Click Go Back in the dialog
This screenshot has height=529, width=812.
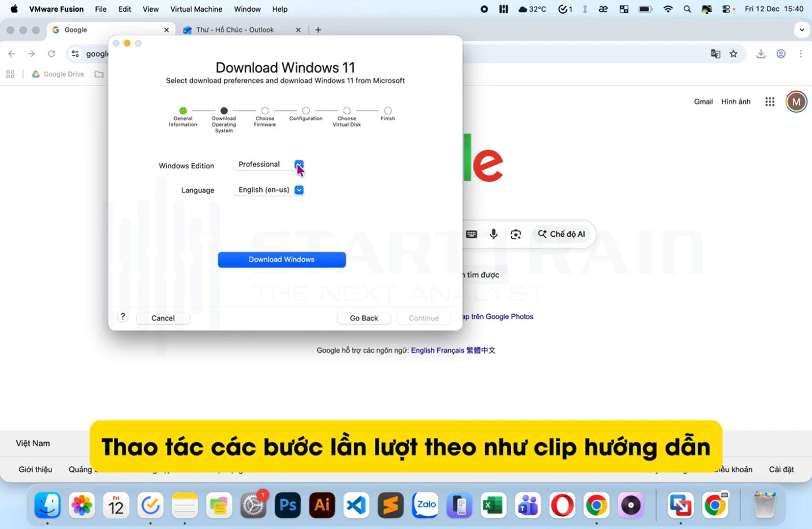[364, 318]
